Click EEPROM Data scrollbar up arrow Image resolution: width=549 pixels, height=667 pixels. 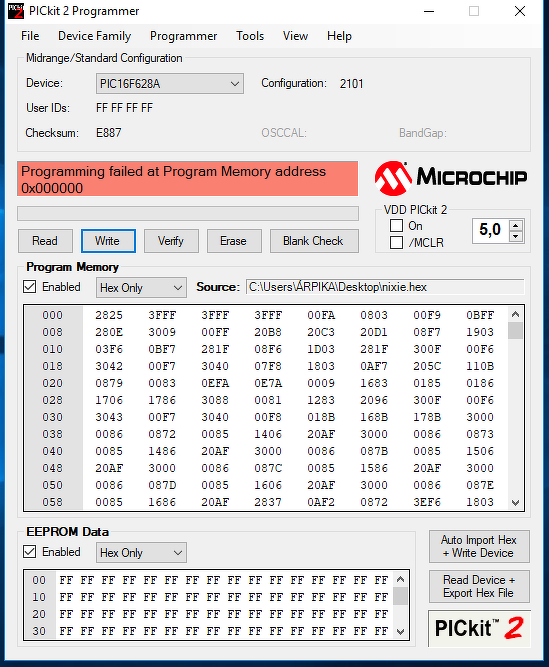click(400, 579)
